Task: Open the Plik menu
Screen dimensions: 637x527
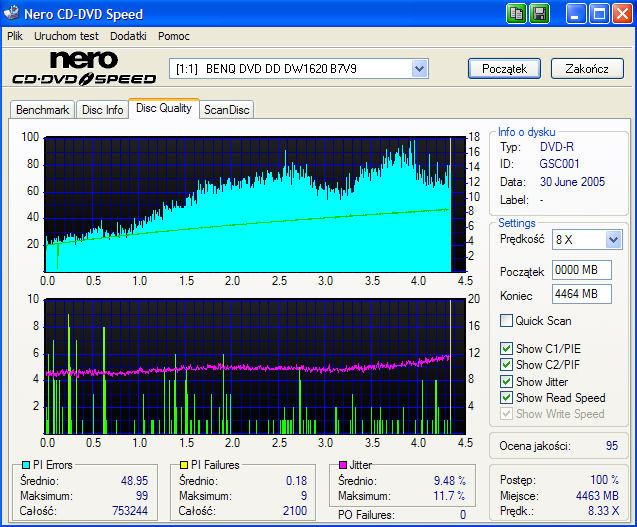Action: 15,36
